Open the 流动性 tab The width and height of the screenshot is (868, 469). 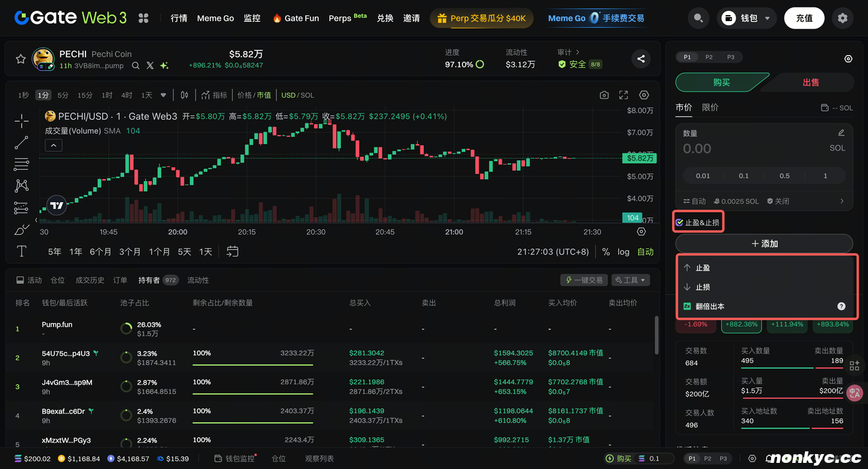(198, 280)
